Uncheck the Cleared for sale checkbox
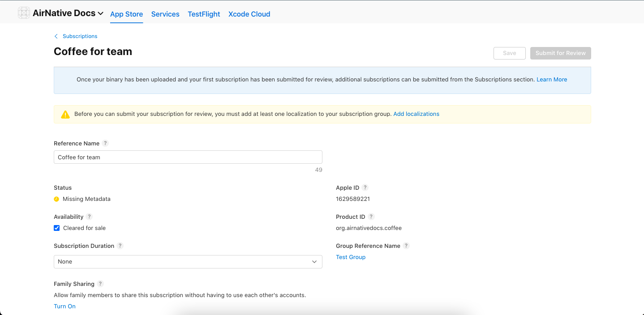Viewport: 644px width, 315px height. pyautogui.click(x=57, y=228)
